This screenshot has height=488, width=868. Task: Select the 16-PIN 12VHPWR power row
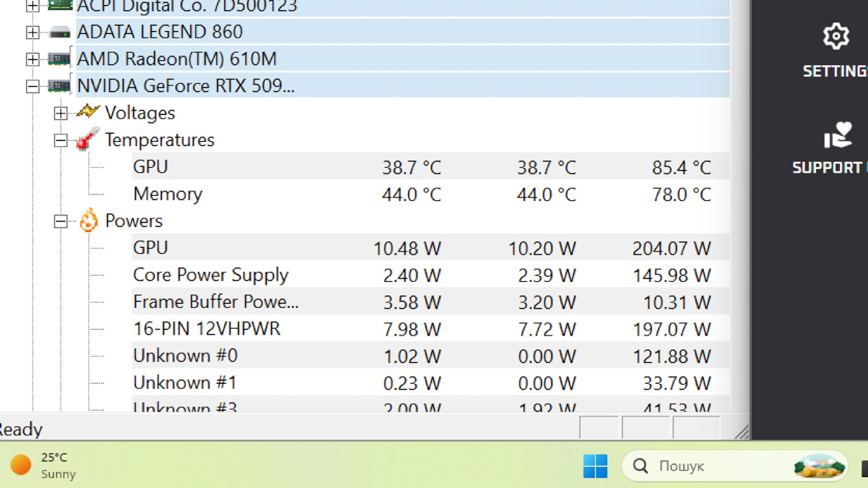430,329
